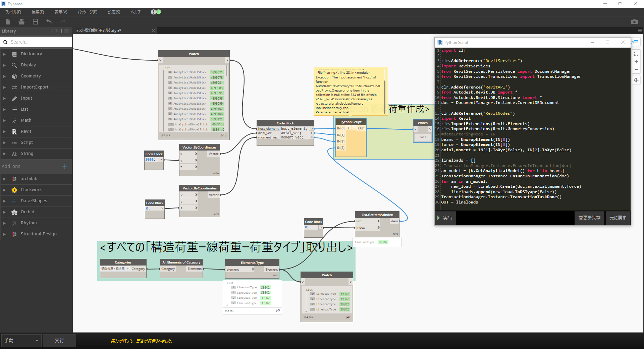Open the Library filter funnel icon
Image resolution: width=644 pixels, height=349 pixels.
(x=57, y=31)
